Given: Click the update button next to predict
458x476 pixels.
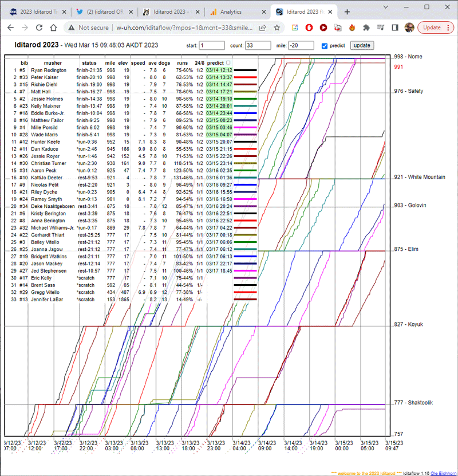Looking at the screenshot, I should [362, 45].
